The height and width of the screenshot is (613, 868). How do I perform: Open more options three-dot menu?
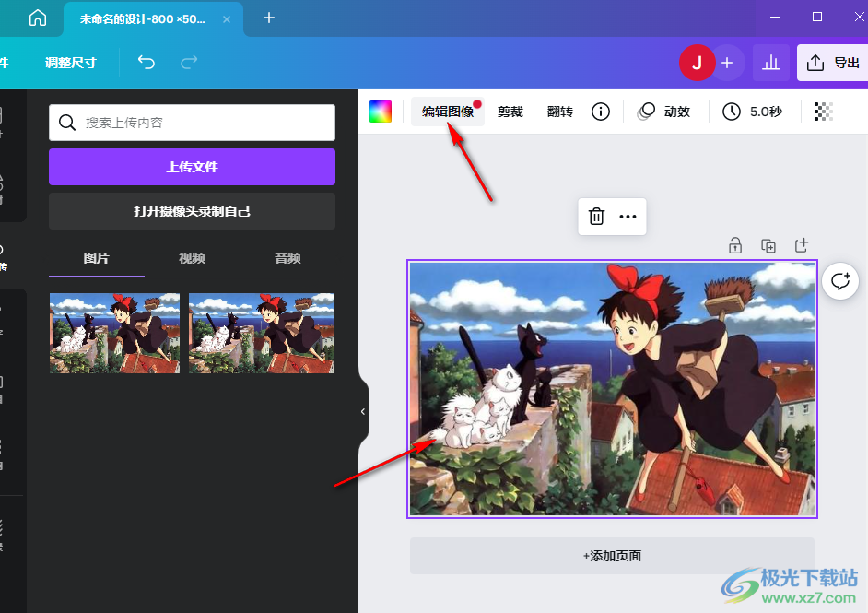[628, 217]
